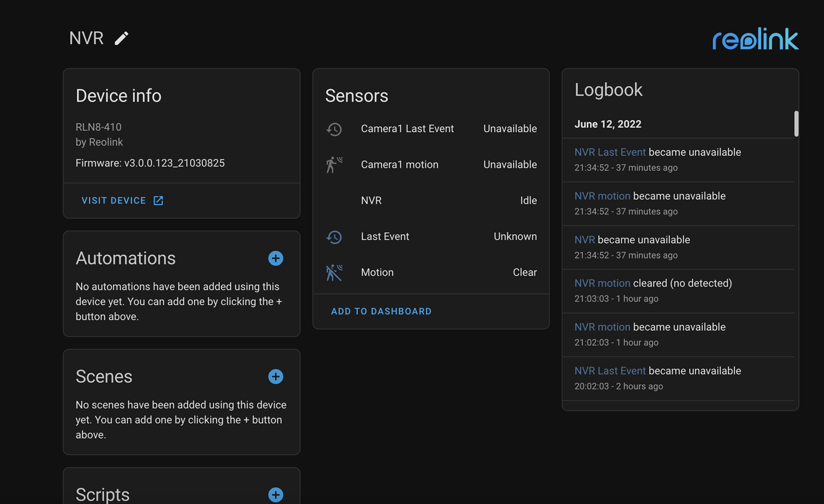824x504 pixels.
Task: Click Add to Dashboard
Action: 381,311
